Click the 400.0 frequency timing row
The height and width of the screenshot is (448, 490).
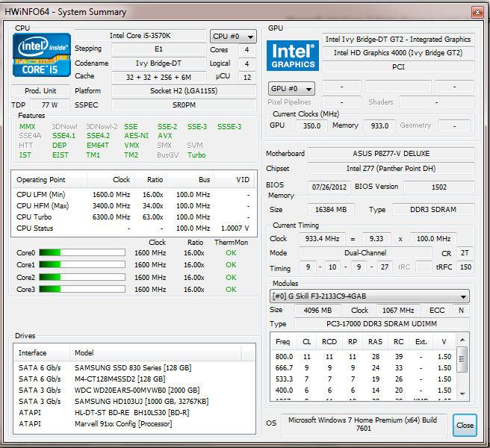(x=364, y=391)
